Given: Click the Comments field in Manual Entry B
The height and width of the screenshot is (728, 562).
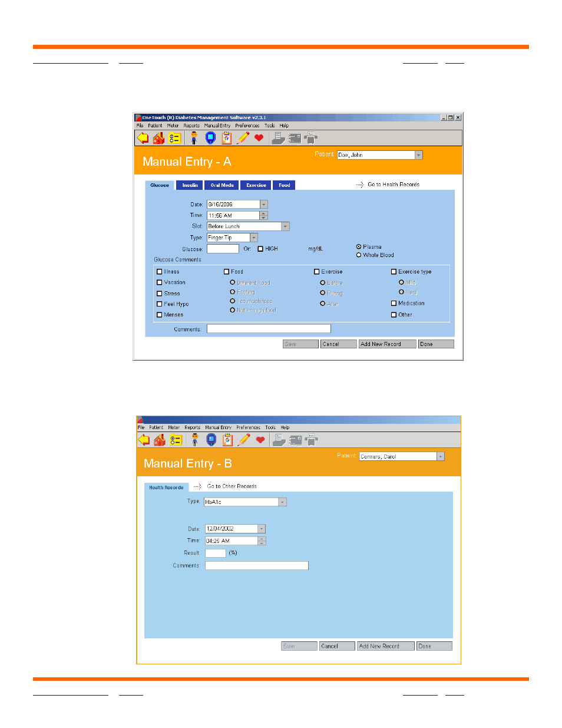Looking at the screenshot, I should pyautogui.click(x=257, y=566).
